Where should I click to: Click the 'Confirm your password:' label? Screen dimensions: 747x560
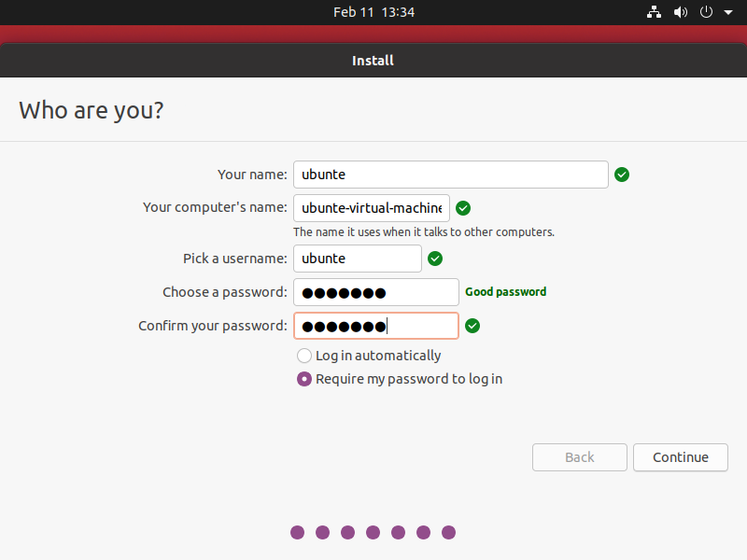pyautogui.click(x=213, y=326)
